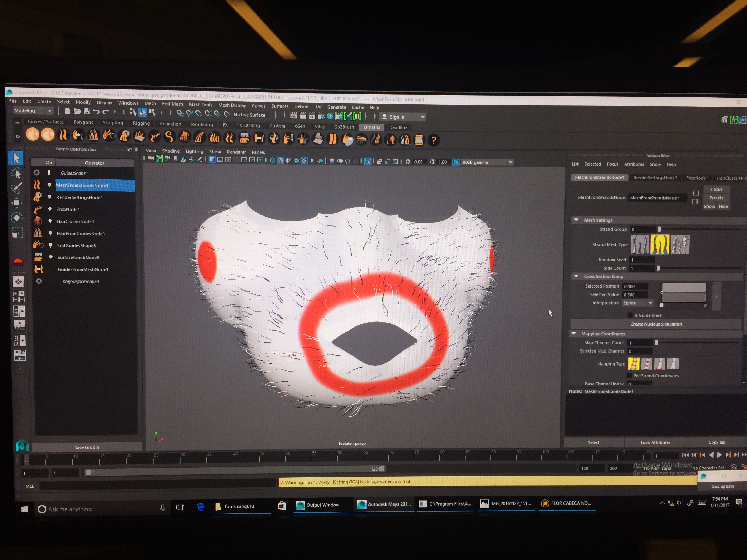Toggle HairClusterNode1 operator light bulb
This screenshot has width=747, height=560.
(50, 221)
